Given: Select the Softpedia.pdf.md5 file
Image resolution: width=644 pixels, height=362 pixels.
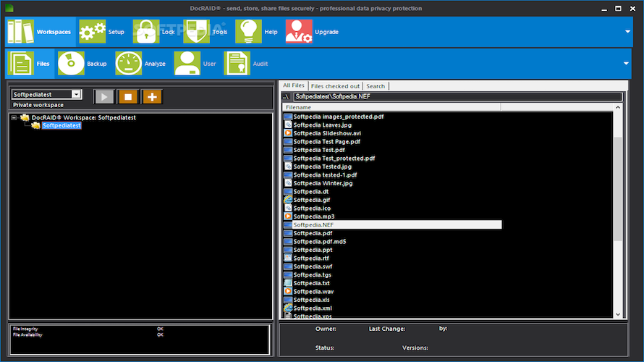Looking at the screenshot, I should [320, 242].
